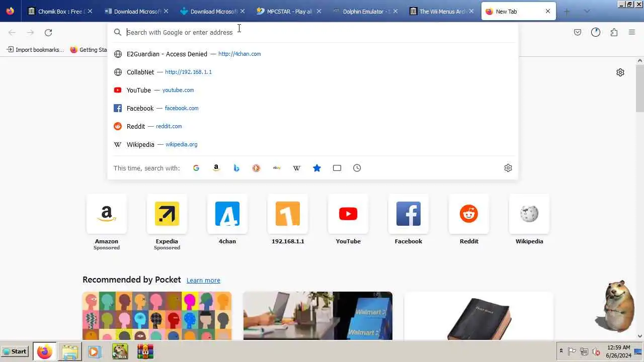
Task: Open the Firefox hamburger menu
Action: click(632, 32)
